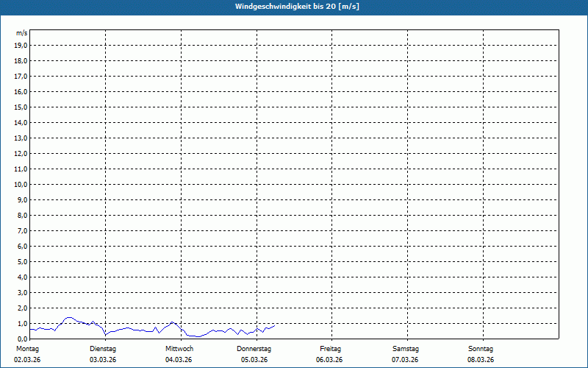Select the Mittwoch day label
The width and height of the screenshot is (588, 368).
(179, 348)
